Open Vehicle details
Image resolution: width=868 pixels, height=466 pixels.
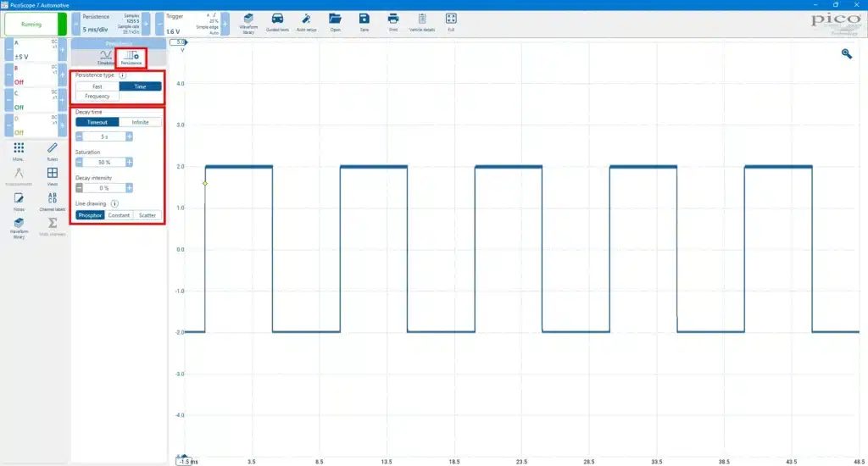pyautogui.click(x=422, y=23)
